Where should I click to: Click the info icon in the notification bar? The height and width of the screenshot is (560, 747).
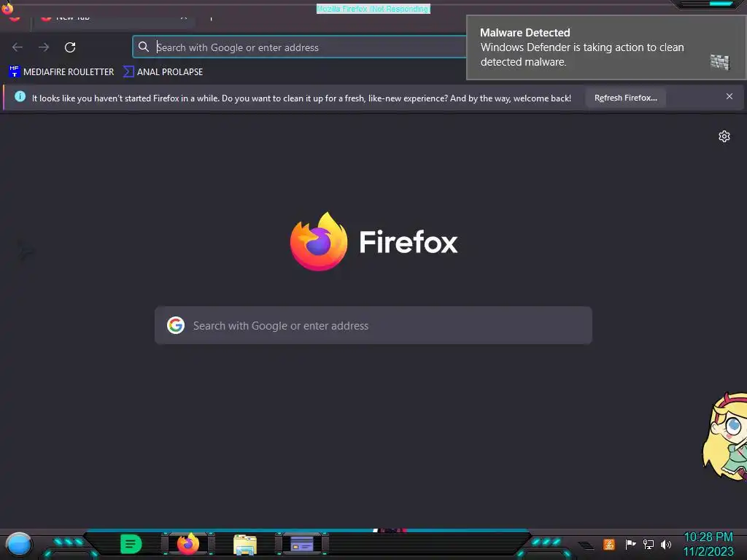click(20, 97)
